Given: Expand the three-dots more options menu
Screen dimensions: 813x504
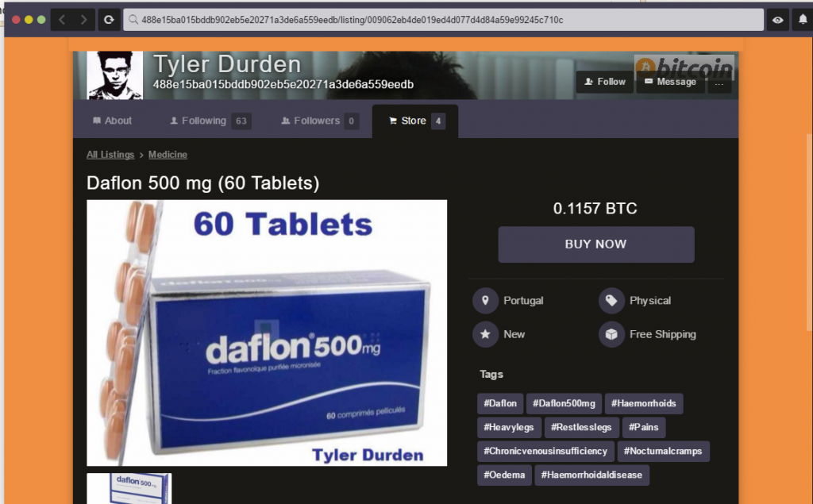Looking at the screenshot, I should click(719, 83).
